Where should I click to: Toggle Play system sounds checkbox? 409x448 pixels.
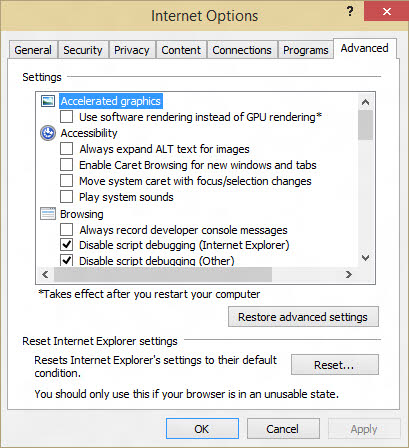pyautogui.click(x=66, y=197)
